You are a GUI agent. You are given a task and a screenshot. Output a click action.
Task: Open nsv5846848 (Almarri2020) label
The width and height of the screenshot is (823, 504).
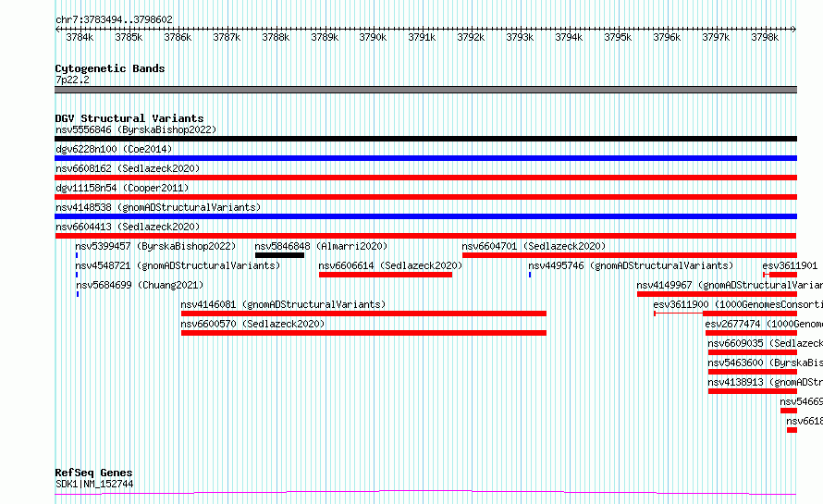coord(321,246)
